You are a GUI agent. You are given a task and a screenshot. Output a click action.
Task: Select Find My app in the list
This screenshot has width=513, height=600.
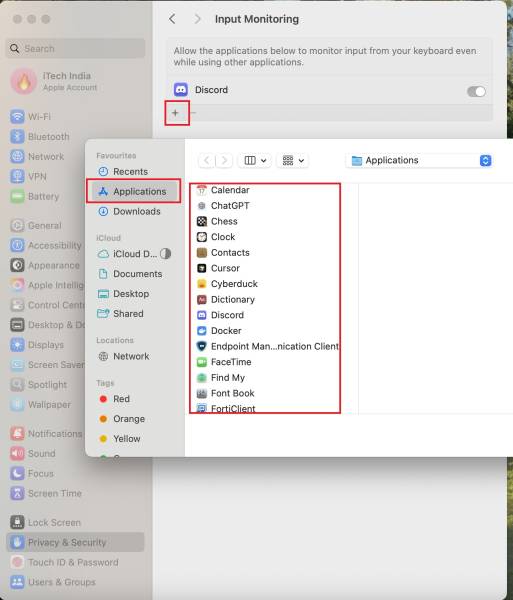pyautogui.click(x=221, y=378)
